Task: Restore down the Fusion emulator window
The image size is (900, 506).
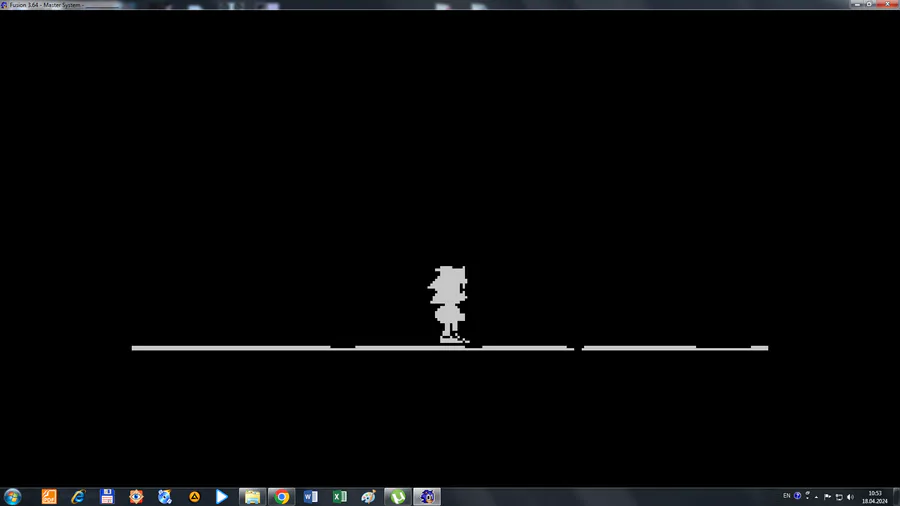Action: [869, 4]
